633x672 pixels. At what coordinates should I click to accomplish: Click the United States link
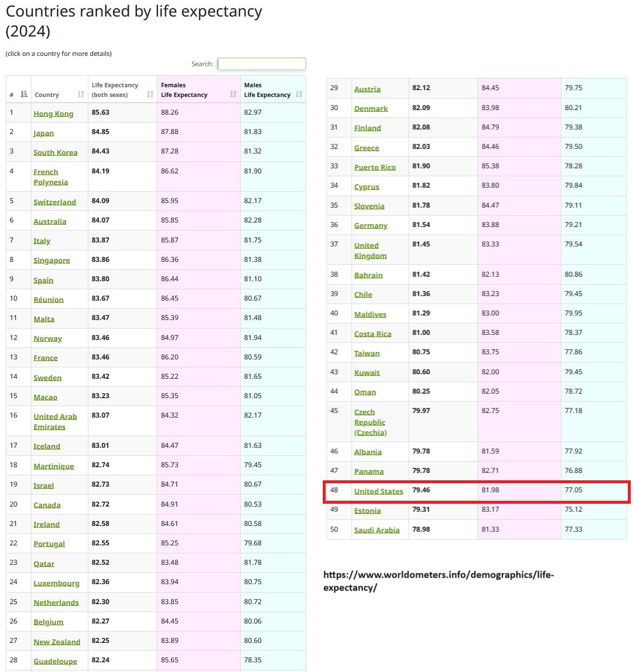(x=378, y=491)
